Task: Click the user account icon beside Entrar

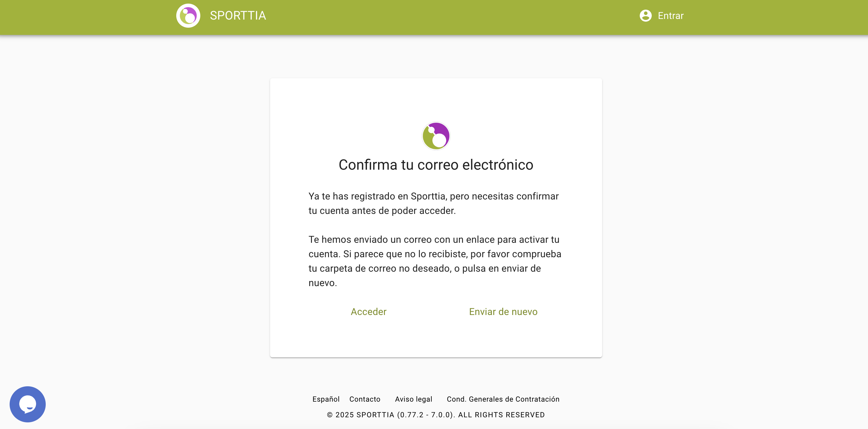Action: click(645, 16)
